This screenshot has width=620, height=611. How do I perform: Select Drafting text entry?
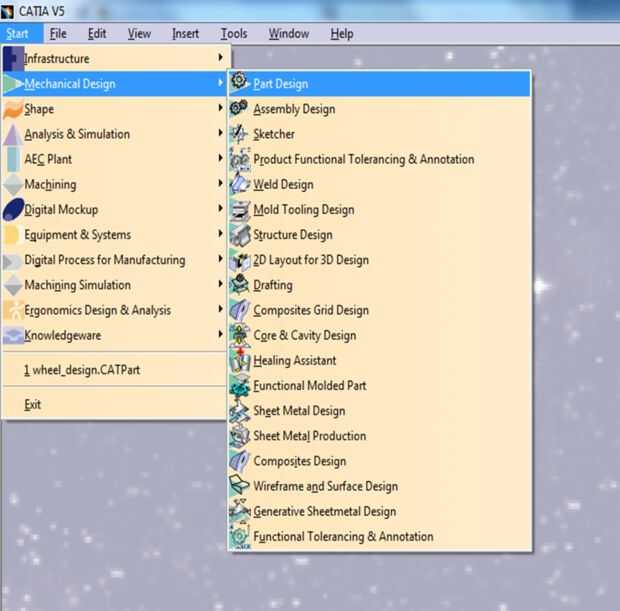273,286
